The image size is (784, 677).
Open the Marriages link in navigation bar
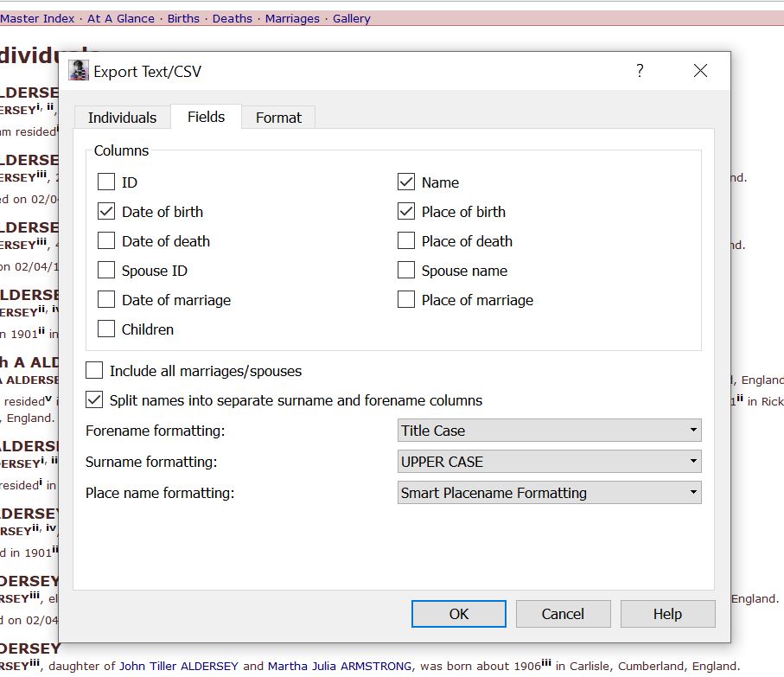coord(292,18)
